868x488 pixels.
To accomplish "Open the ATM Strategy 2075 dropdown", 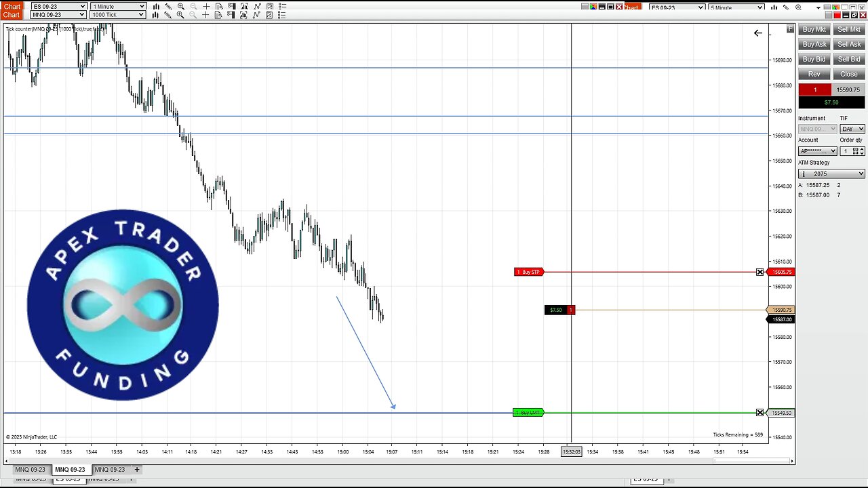I will tap(831, 174).
